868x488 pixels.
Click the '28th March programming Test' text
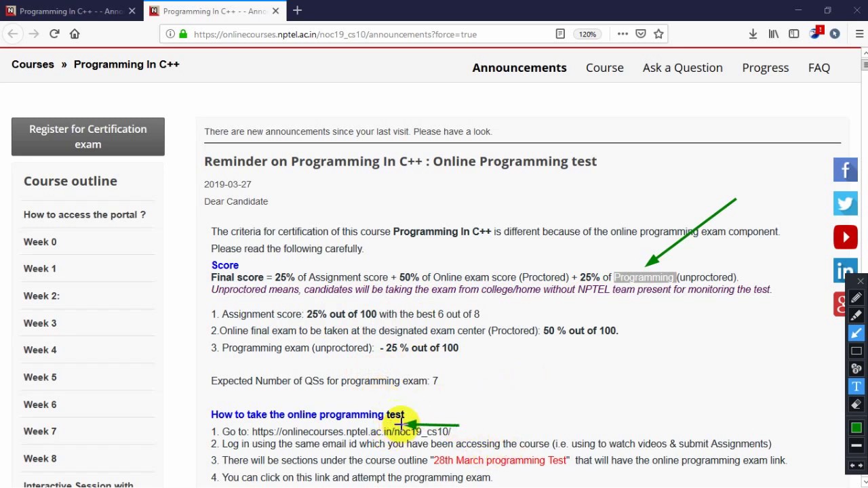[x=500, y=460]
